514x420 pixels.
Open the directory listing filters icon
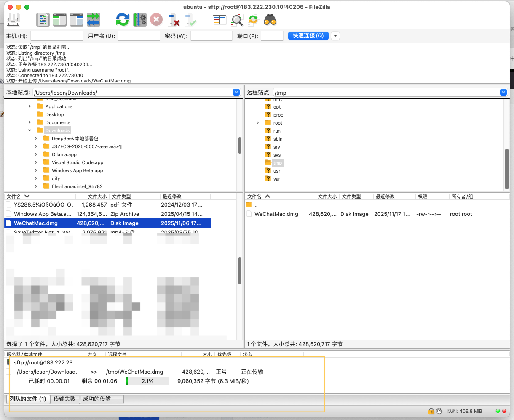point(220,19)
